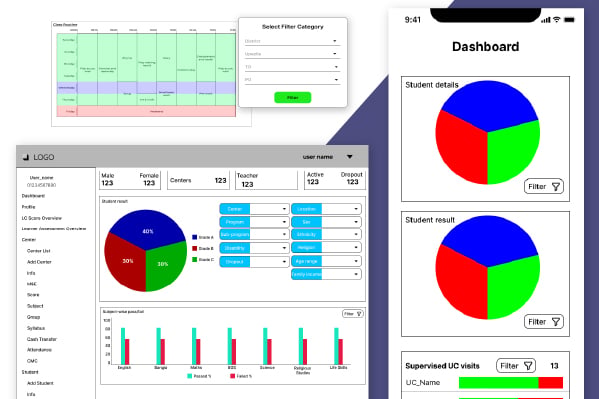
Task: Click Filter in mobile Student details card
Action: [544, 187]
